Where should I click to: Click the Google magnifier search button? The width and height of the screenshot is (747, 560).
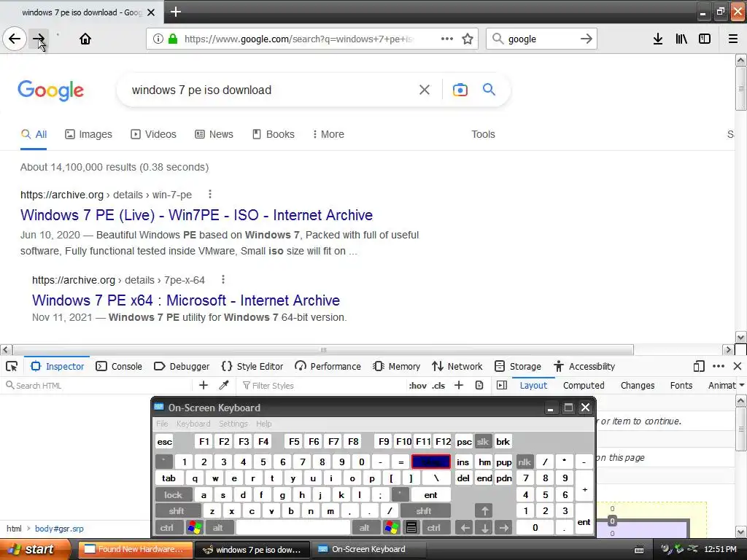click(x=489, y=89)
